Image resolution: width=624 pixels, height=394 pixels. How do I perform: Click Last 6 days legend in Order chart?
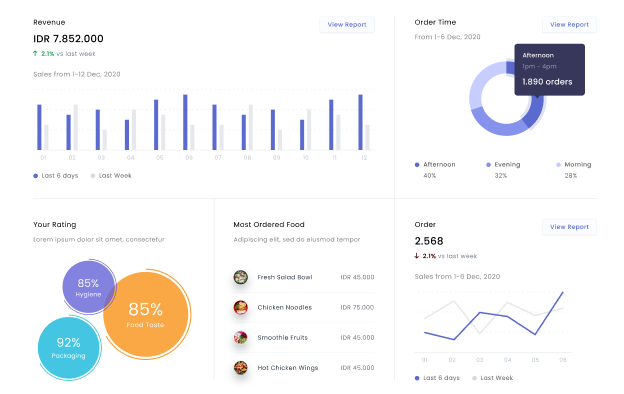pos(437,378)
